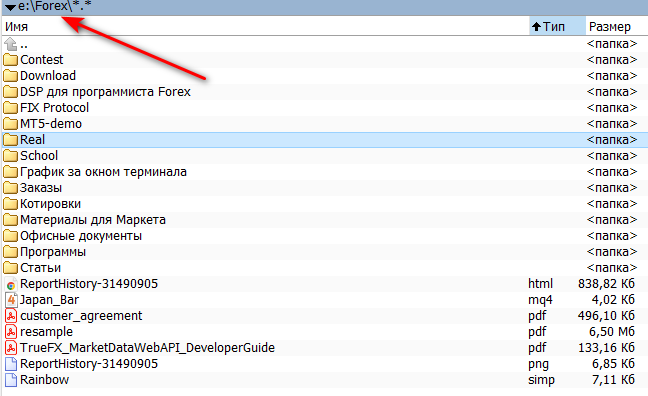The image size is (648, 396).
Task: Click the PDF icon of TrueFX_MarketDataWebAPI_DeveloperGuide
Action: coord(11,348)
